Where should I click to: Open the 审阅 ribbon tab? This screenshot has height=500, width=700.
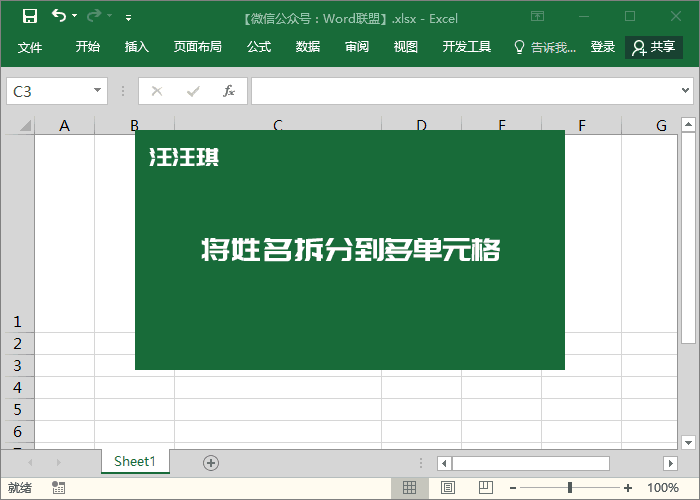point(357,46)
